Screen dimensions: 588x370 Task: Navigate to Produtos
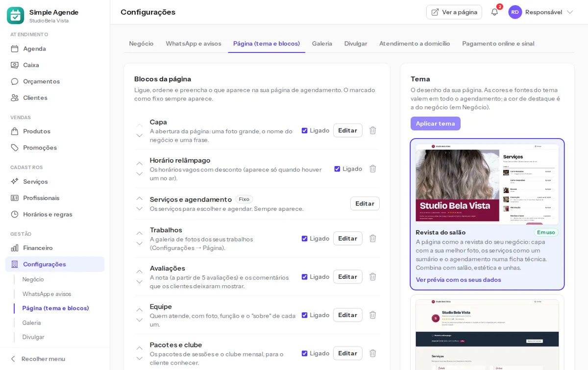(55, 131)
